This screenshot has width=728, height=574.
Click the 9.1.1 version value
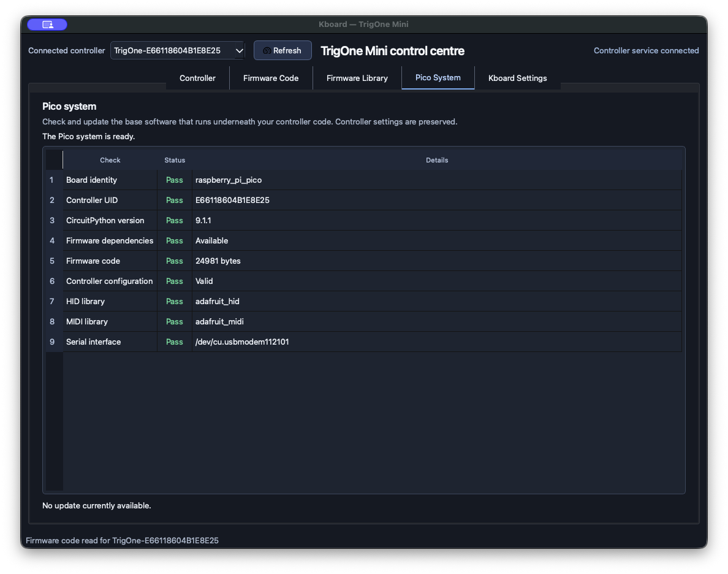(x=203, y=220)
